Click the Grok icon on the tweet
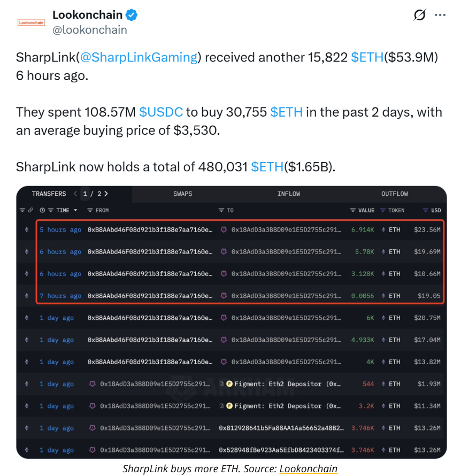 [420, 15]
